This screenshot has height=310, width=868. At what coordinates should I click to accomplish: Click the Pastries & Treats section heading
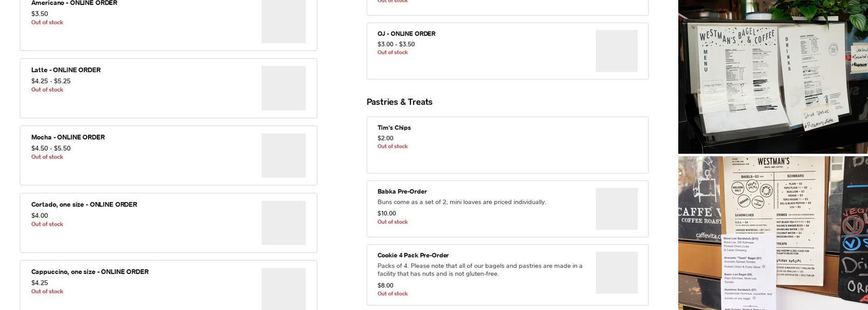[399, 102]
